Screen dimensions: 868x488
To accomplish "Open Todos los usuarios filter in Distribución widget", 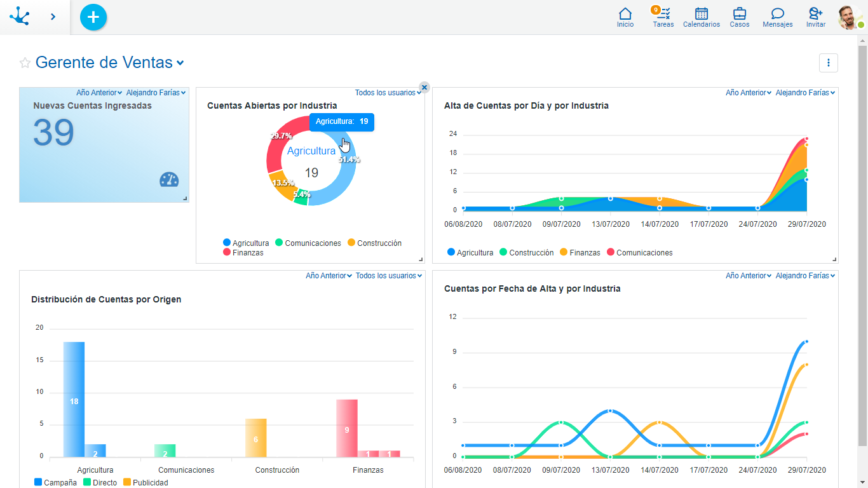I will 389,276.
